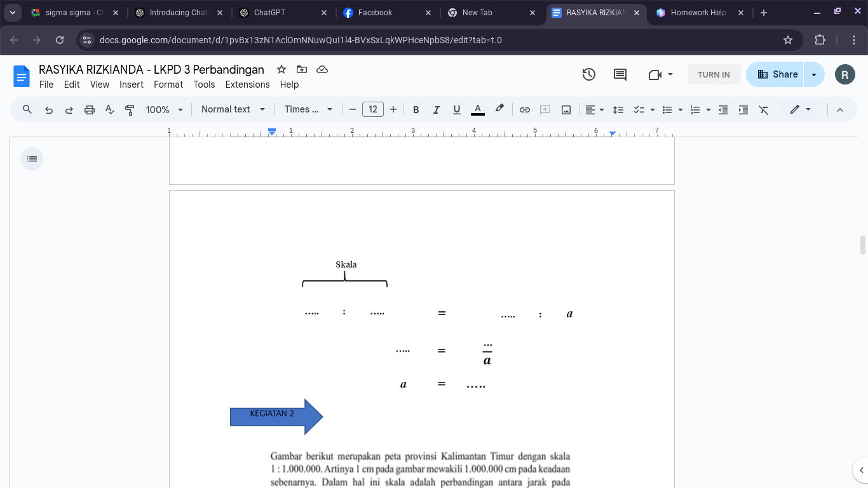Open the Help menu

(x=289, y=85)
